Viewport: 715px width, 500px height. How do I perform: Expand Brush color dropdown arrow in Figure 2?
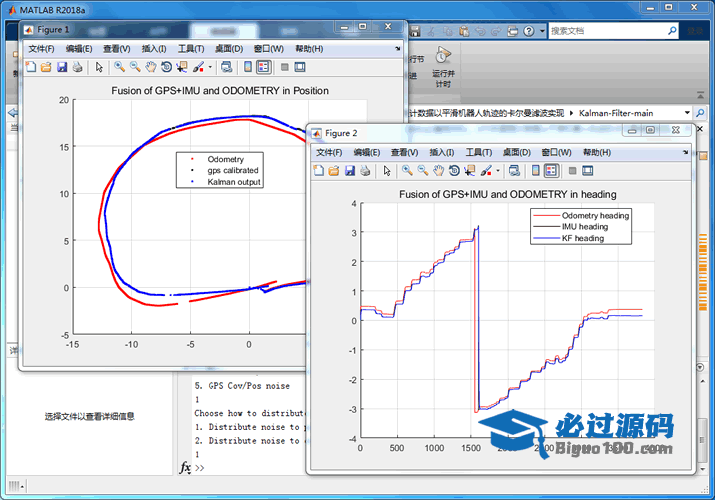click(497, 171)
